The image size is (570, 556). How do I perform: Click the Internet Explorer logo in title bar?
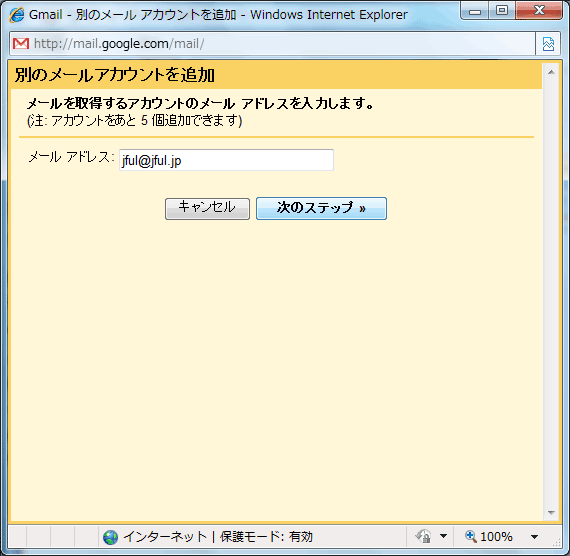pos(17,15)
